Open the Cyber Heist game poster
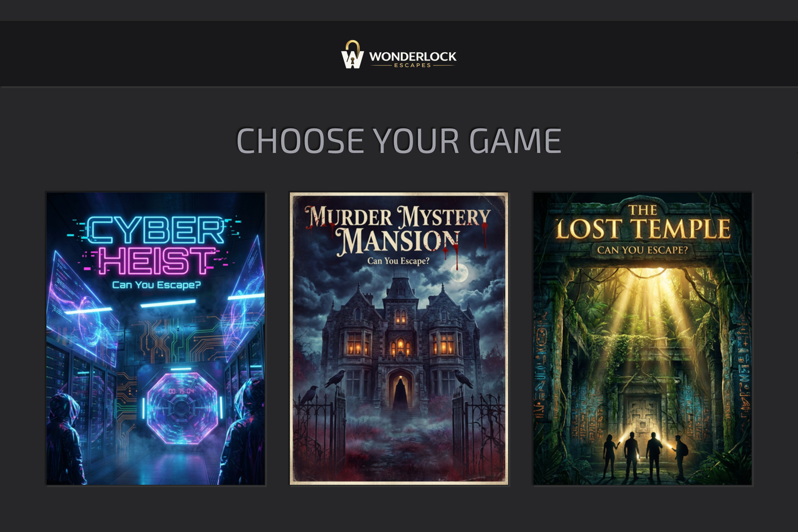 tap(156, 338)
